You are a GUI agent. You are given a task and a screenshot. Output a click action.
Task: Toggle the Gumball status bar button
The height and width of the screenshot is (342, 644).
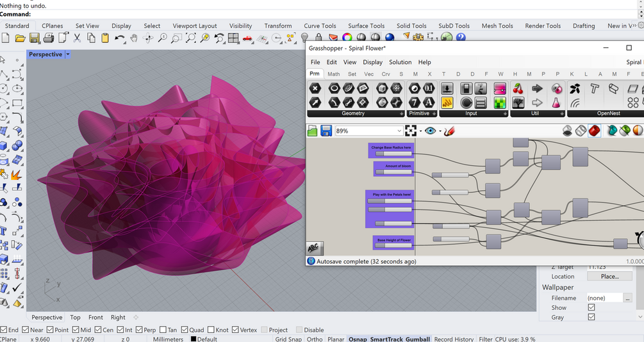pos(418,339)
